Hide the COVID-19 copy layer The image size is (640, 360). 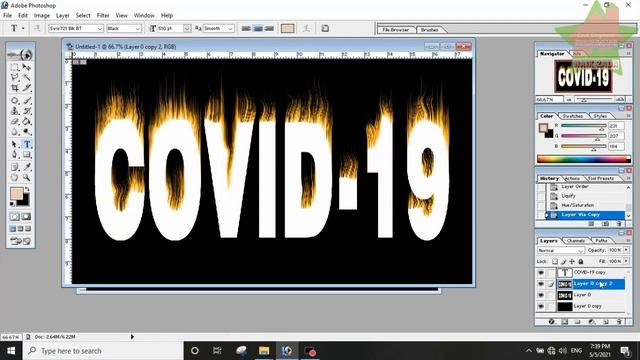[x=541, y=272]
